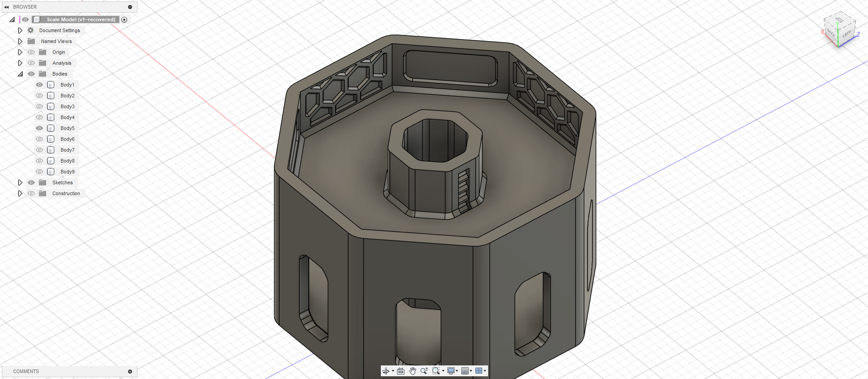Click the Bodies folder icon
Image resolution: width=868 pixels, height=379 pixels.
tap(43, 74)
